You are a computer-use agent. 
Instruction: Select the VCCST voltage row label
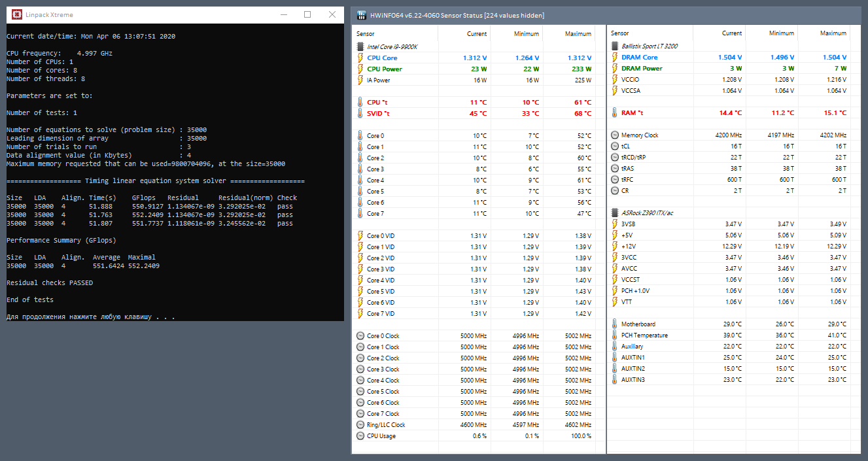point(631,279)
